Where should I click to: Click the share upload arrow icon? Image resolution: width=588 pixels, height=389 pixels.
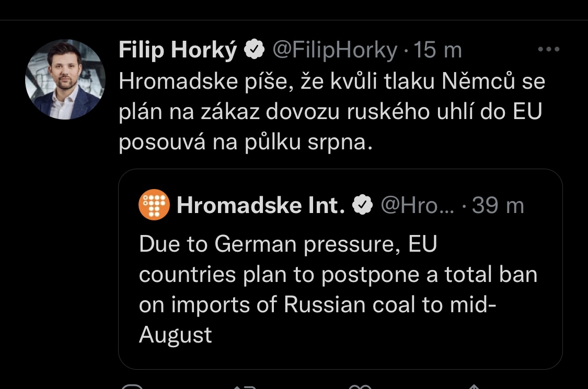point(473,387)
